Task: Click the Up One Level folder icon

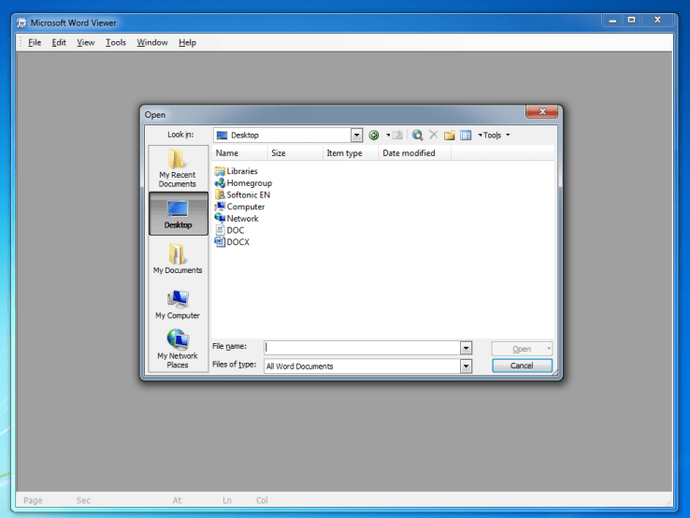Action: coord(397,135)
